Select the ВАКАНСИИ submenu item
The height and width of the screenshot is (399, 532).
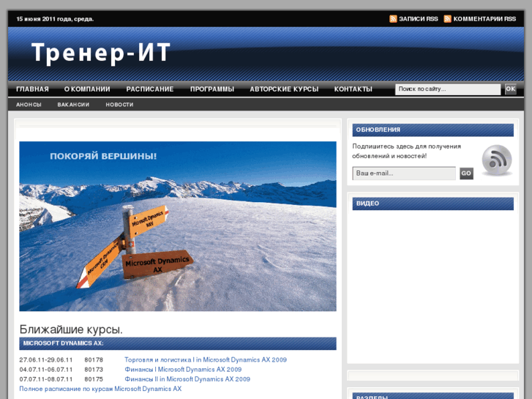coord(73,105)
